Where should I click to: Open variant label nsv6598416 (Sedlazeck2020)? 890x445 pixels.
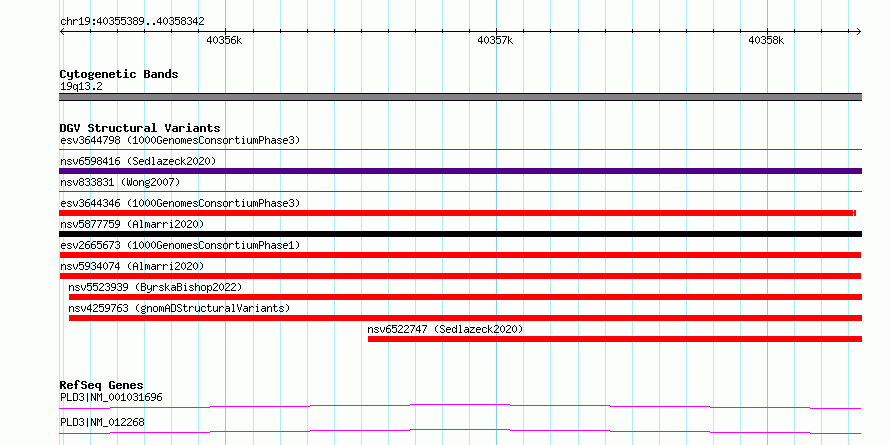click(138, 161)
